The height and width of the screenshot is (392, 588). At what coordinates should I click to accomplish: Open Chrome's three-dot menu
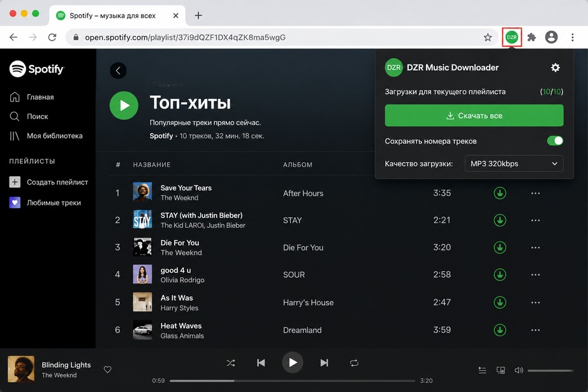(572, 37)
